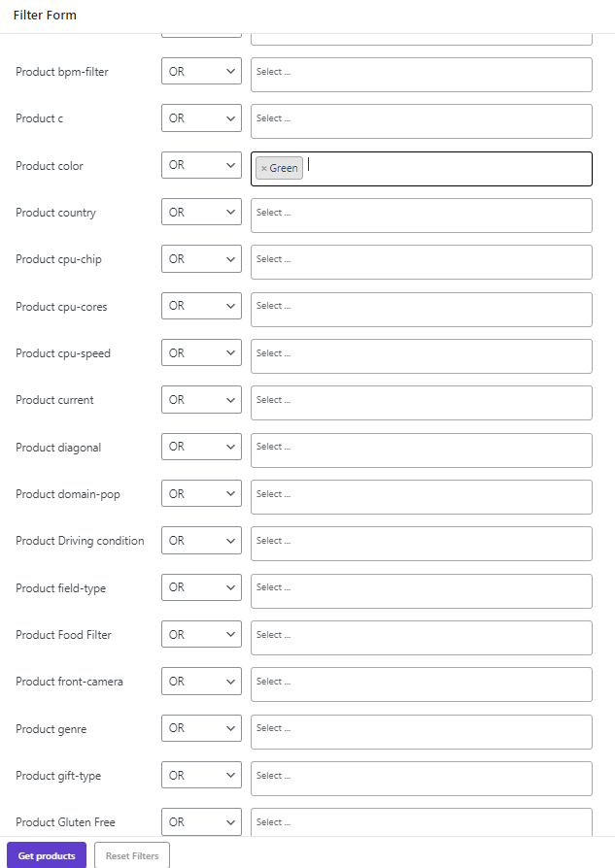Viewport: 615px width, 868px height.
Task: Click the Product current Select field
Action: coord(421,403)
